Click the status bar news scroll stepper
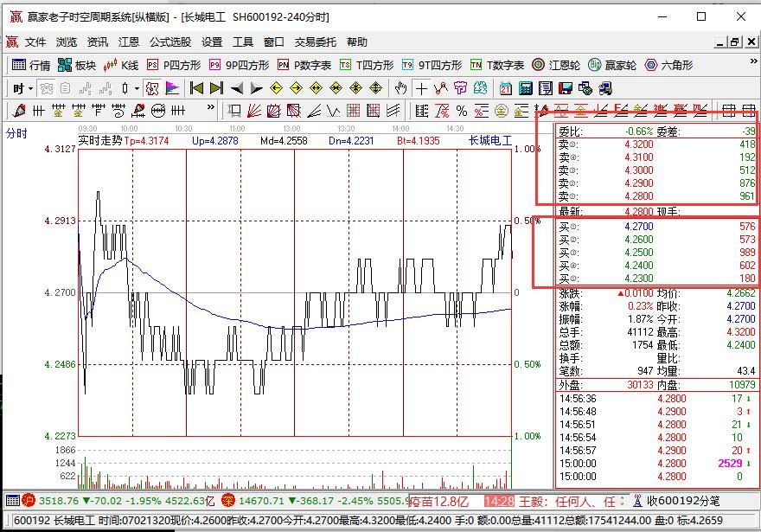Screen dimensions: 761x532 (x=623, y=501)
